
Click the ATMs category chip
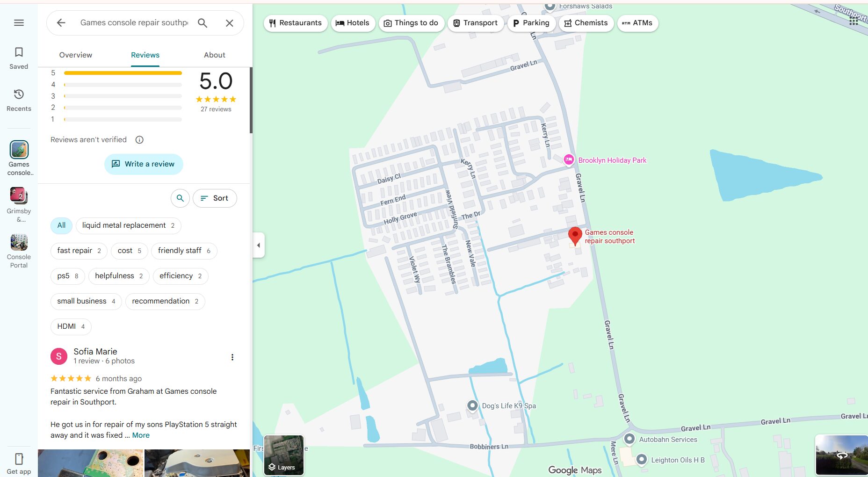(637, 23)
